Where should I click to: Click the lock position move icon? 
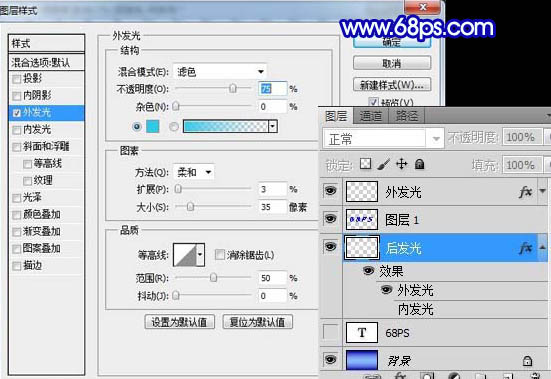pos(402,164)
